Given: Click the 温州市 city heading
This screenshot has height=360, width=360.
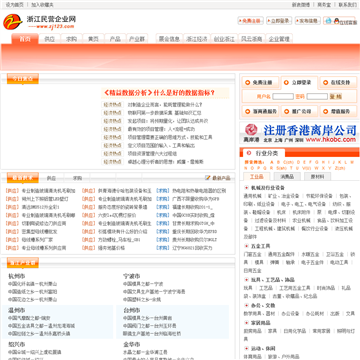Looking at the screenshot, I should point(17,310).
